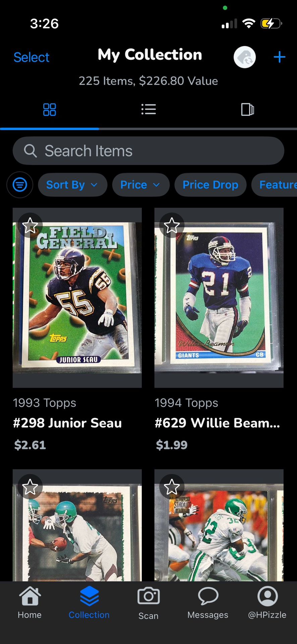Open the #629 Willie Beamon card title
The width and height of the screenshot is (297, 644).
coord(218,423)
